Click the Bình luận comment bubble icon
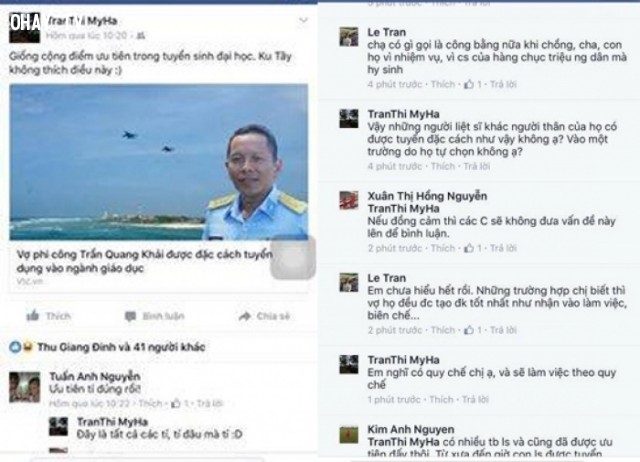Viewport: 640px width, 462px height. pyautogui.click(x=131, y=316)
